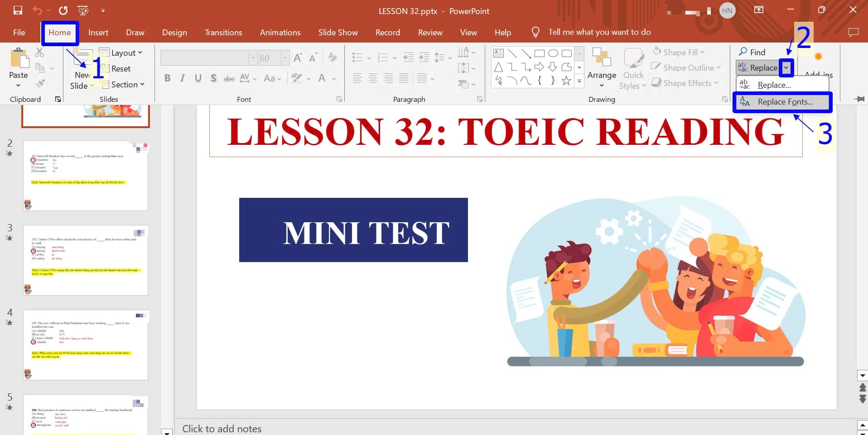Select the oval shape in shapes gallery

coord(553,53)
